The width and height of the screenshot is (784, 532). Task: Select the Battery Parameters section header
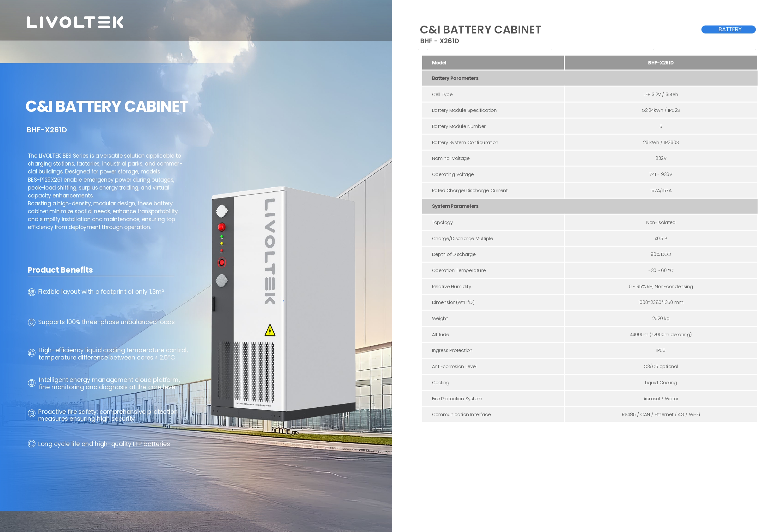point(455,78)
